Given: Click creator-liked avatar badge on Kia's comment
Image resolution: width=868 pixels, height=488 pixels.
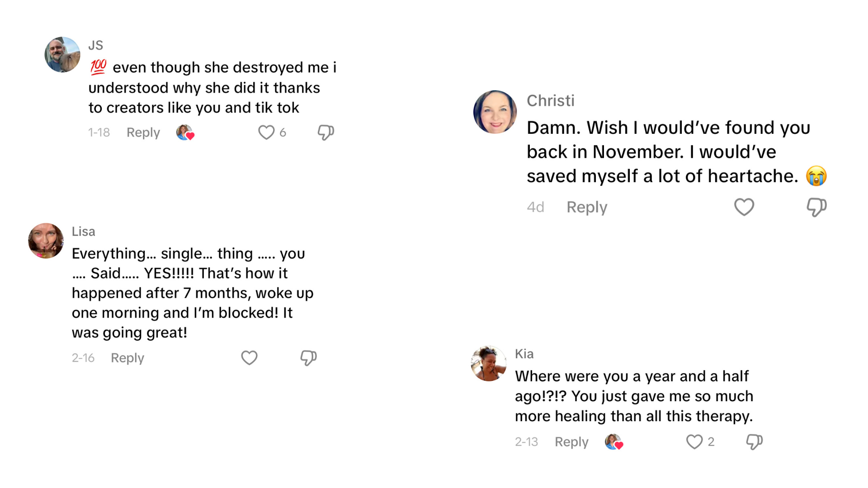Looking at the screenshot, I should pos(613,441).
